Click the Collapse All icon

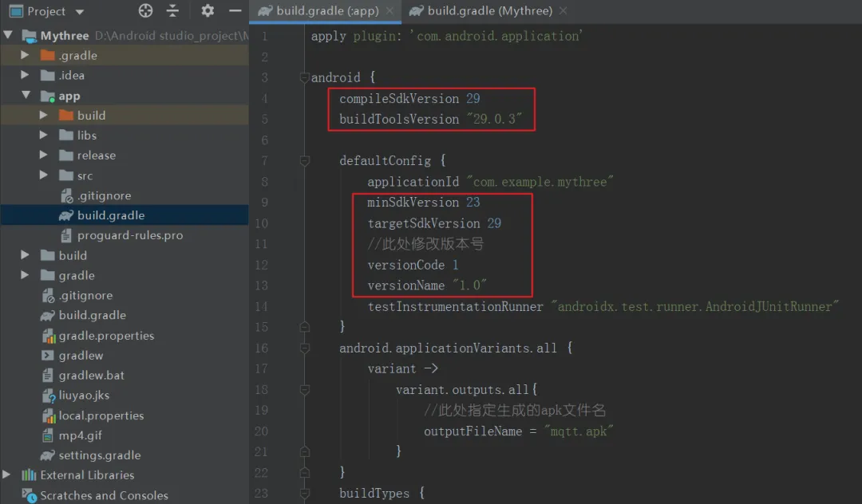click(x=172, y=10)
